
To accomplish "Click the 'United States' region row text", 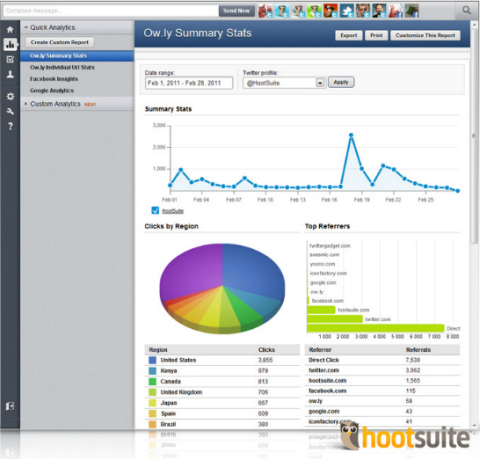I will pyautogui.click(x=178, y=360).
